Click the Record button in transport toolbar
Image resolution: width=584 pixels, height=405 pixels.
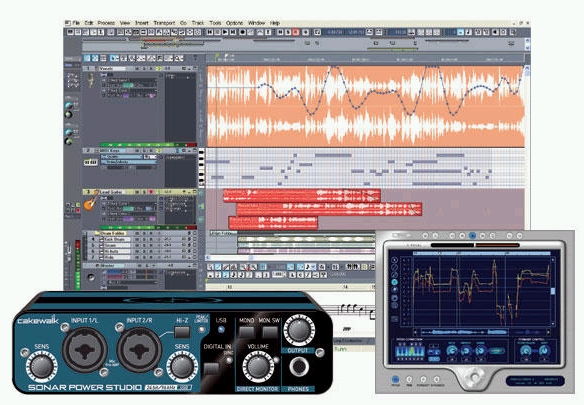pos(242,32)
